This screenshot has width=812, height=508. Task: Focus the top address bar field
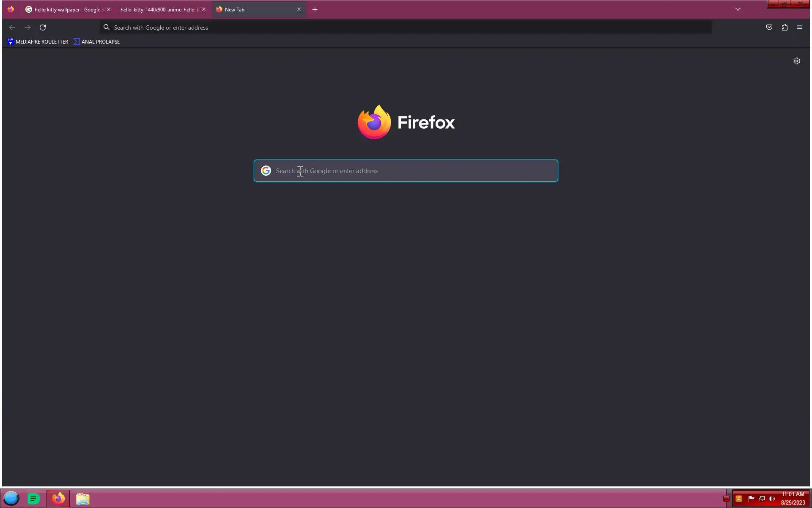click(406, 28)
